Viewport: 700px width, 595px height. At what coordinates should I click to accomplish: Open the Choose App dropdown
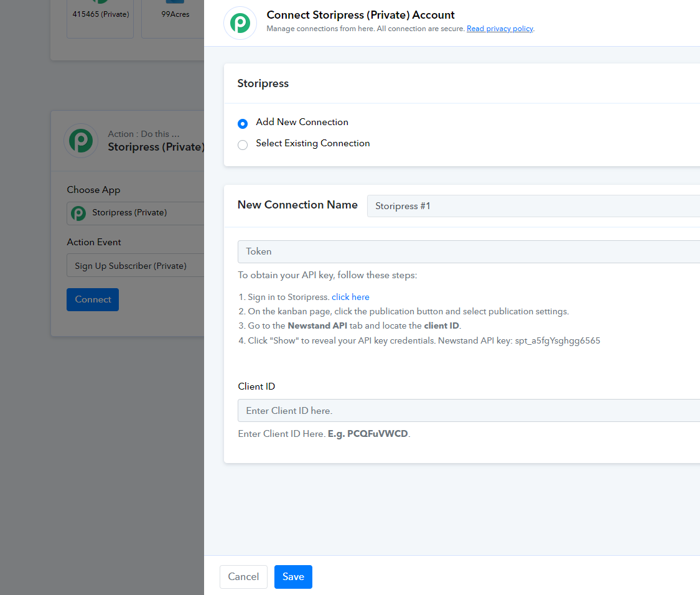[x=136, y=213]
